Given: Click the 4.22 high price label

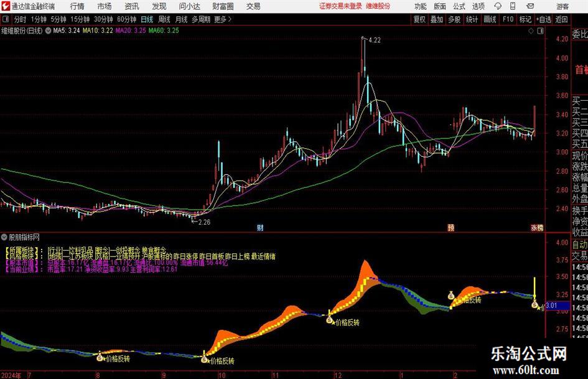Looking at the screenshot, I should [374, 40].
